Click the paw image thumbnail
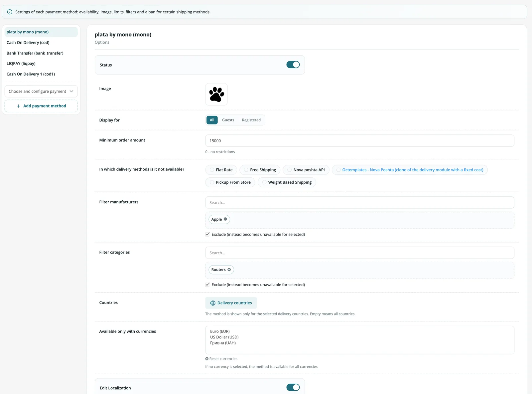The height and width of the screenshot is (394, 532). (216, 94)
